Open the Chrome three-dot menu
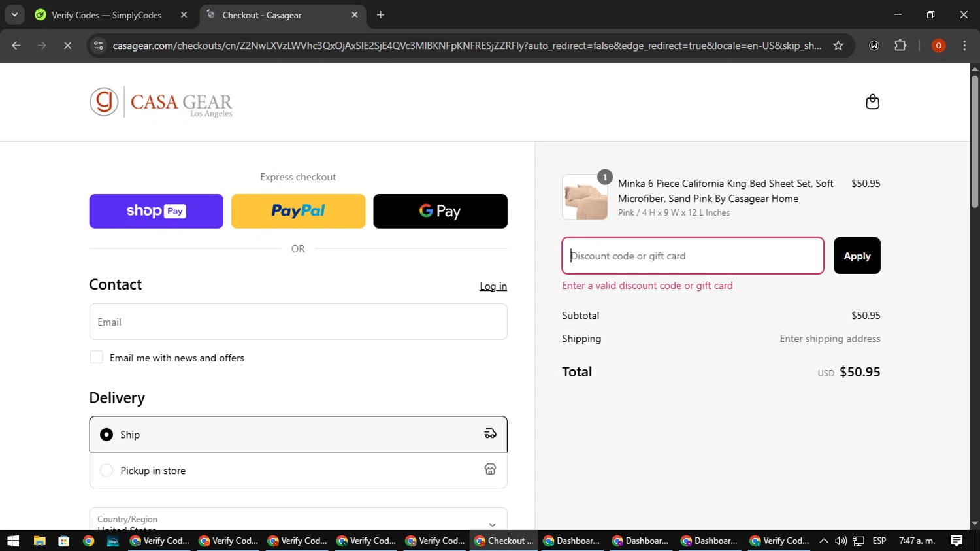Viewport: 980px width, 551px height. [964, 46]
